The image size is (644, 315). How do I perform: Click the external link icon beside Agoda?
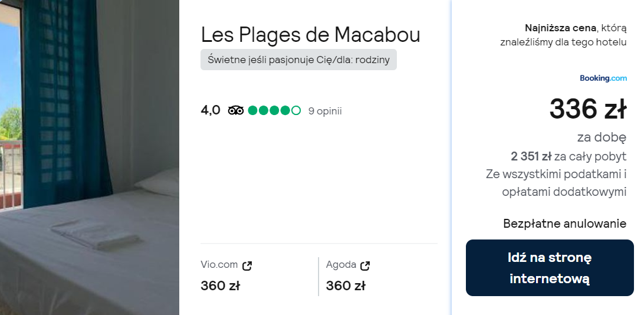[x=365, y=265]
